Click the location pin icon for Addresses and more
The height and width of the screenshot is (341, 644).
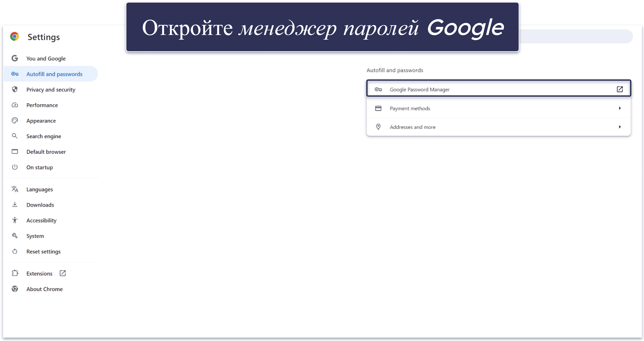(x=378, y=127)
